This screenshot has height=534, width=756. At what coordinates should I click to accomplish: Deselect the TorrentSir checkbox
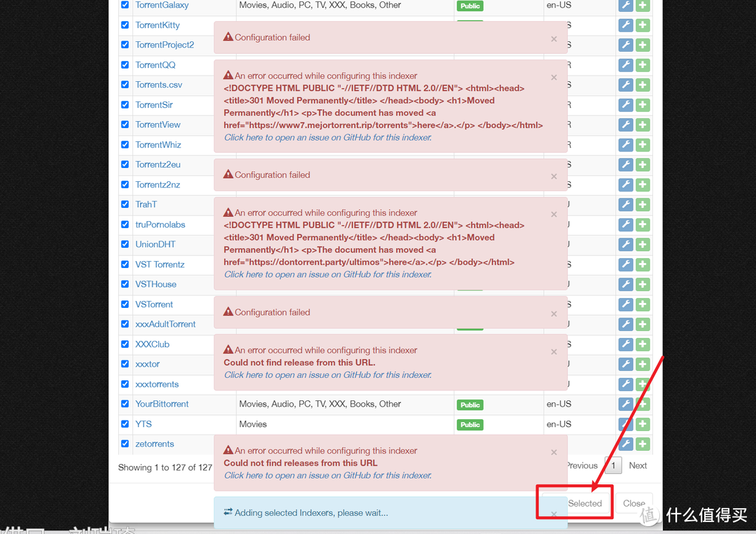(x=125, y=104)
